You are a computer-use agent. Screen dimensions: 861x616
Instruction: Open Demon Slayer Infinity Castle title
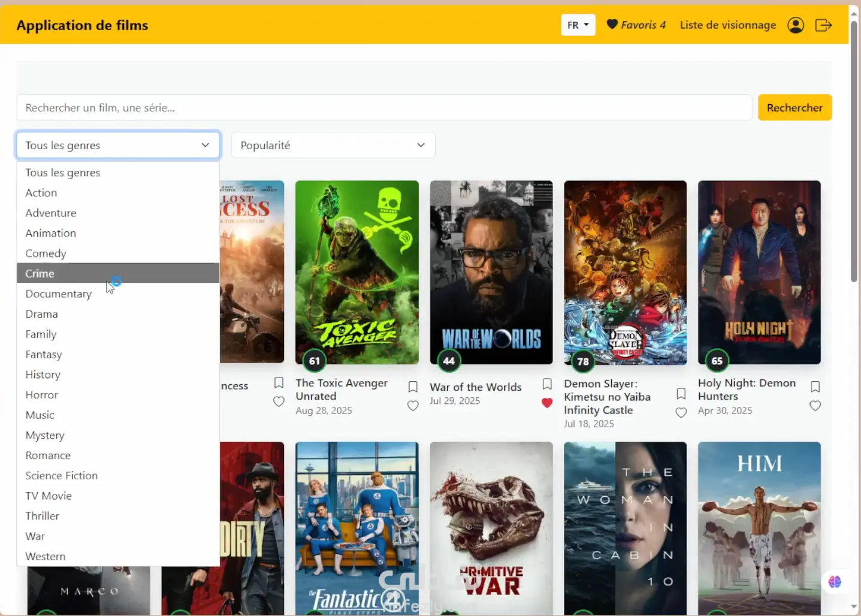(607, 397)
